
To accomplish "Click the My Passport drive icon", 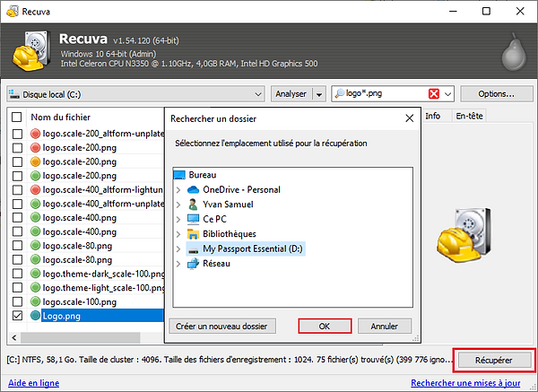I will pyautogui.click(x=193, y=250).
